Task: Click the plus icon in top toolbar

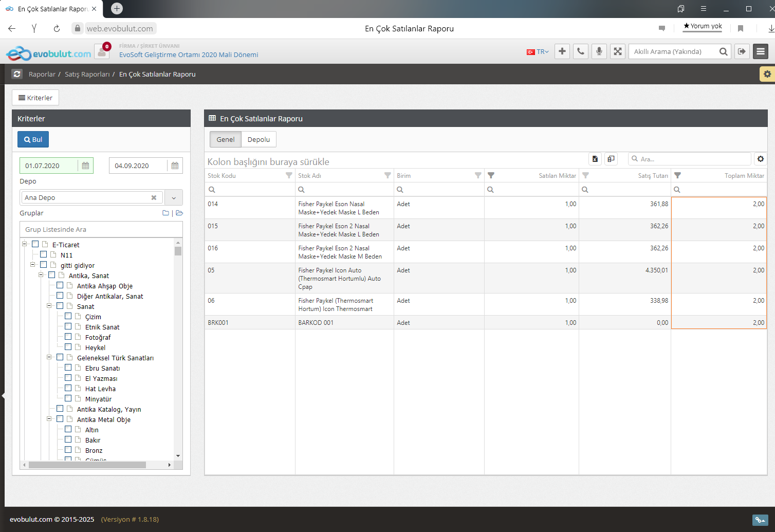Action: click(562, 51)
